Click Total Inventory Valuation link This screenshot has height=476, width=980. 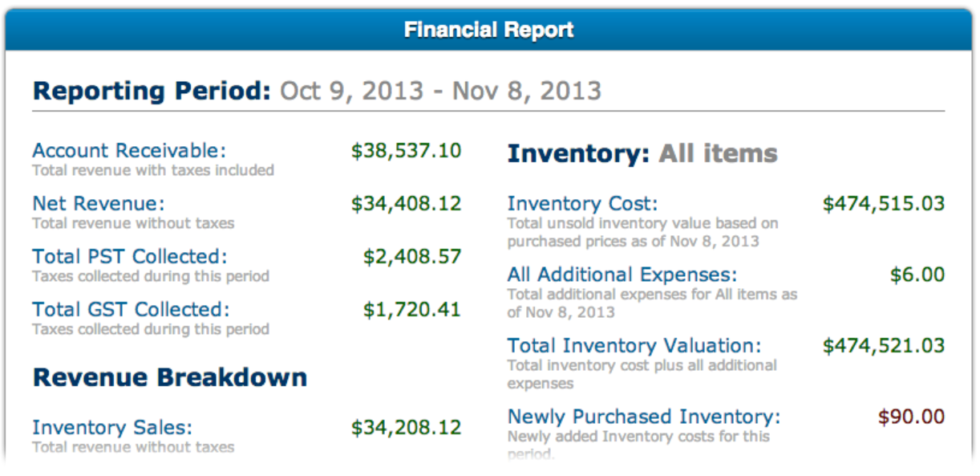point(634,346)
